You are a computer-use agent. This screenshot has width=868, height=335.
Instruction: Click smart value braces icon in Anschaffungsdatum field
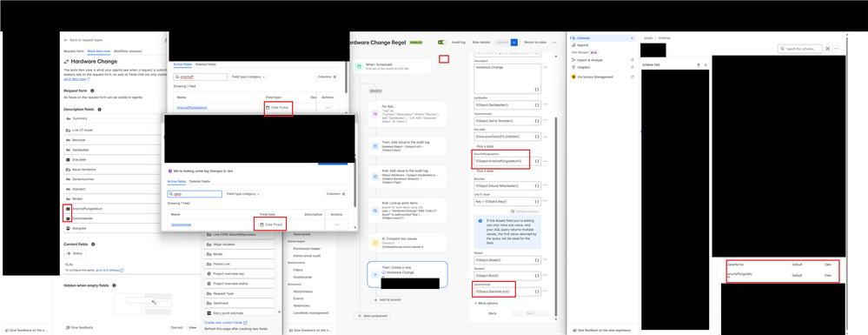coord(536,161)
